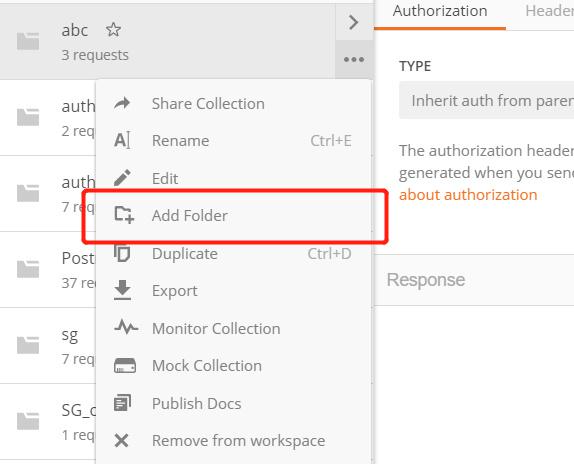Switch to the Authorization tab
The height and width of the screenshot is (464, 574).
pyautogui.click(x=440, y=11)
